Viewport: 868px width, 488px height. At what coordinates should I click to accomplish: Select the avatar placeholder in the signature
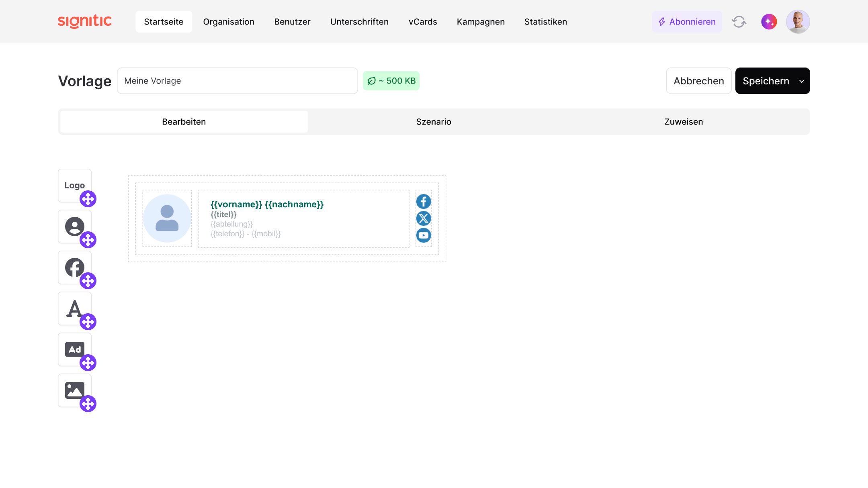click(167, 218)
